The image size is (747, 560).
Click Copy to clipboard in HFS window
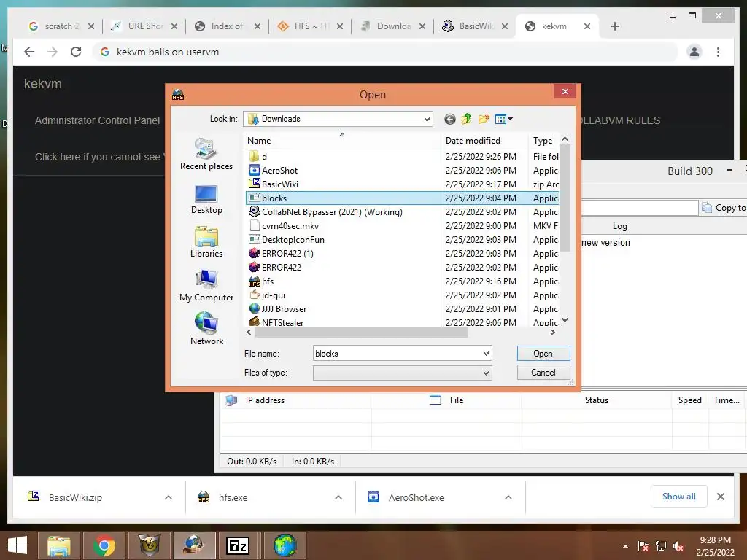pos(723,208)
